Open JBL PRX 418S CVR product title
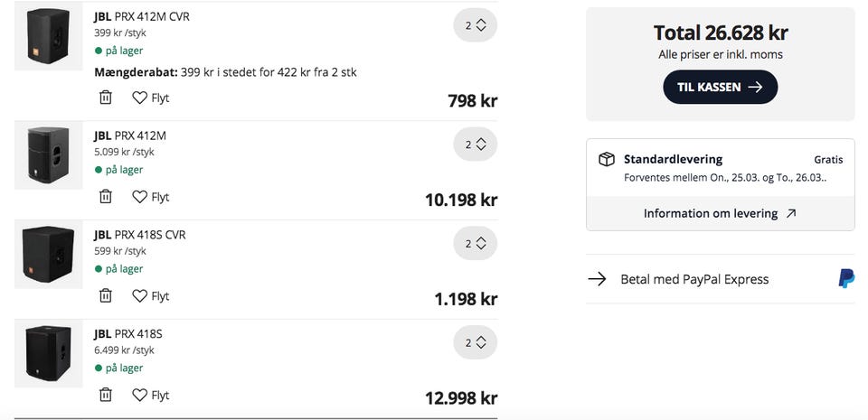868x420 pixels. (x=139, y=235)
